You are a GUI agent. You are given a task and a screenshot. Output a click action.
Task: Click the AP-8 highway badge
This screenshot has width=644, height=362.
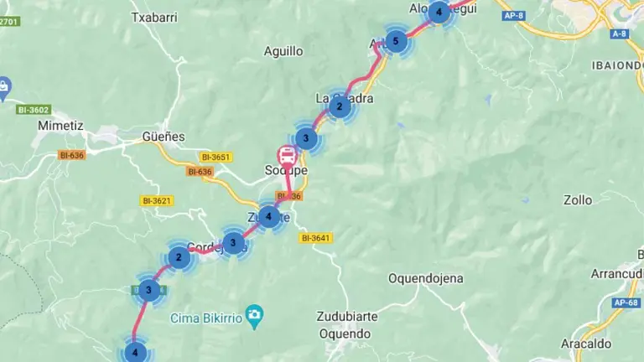tap(513, 16)
